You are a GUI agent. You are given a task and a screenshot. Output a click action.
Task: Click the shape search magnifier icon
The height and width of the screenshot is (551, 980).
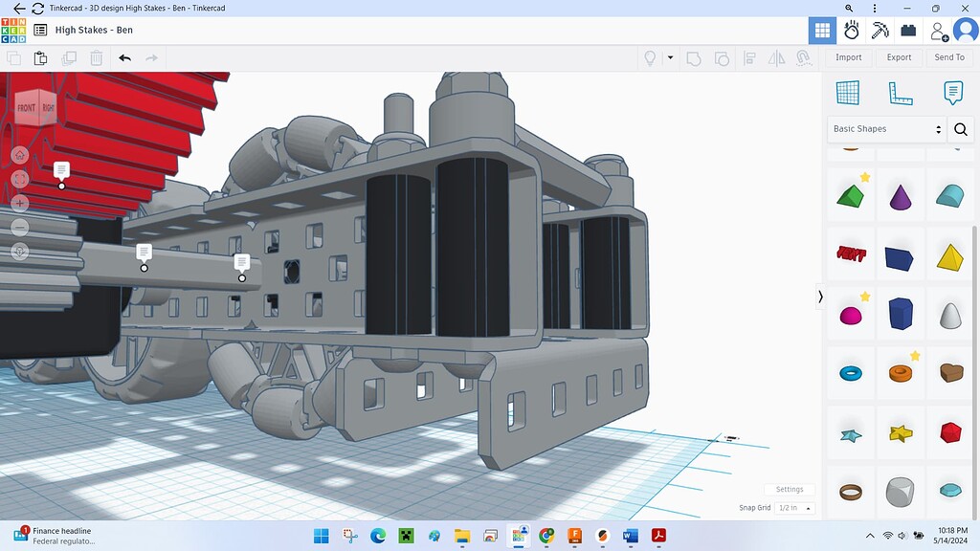point(960,128)
